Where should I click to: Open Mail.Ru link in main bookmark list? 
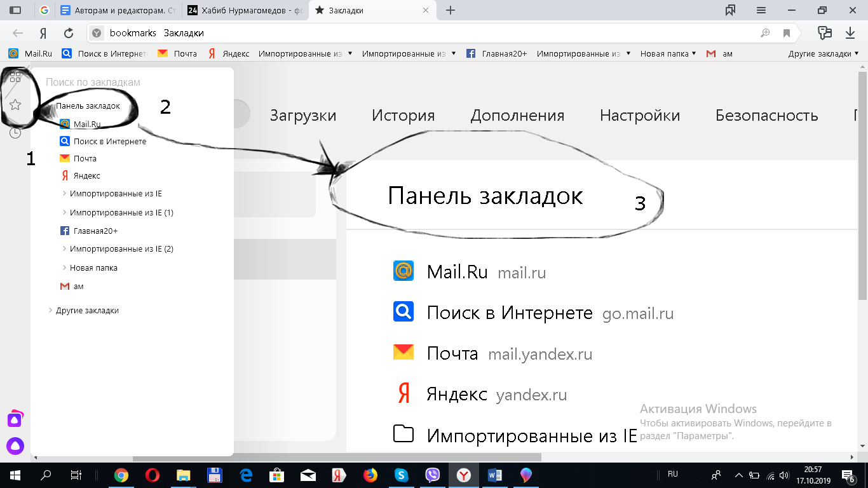[458, 272]
